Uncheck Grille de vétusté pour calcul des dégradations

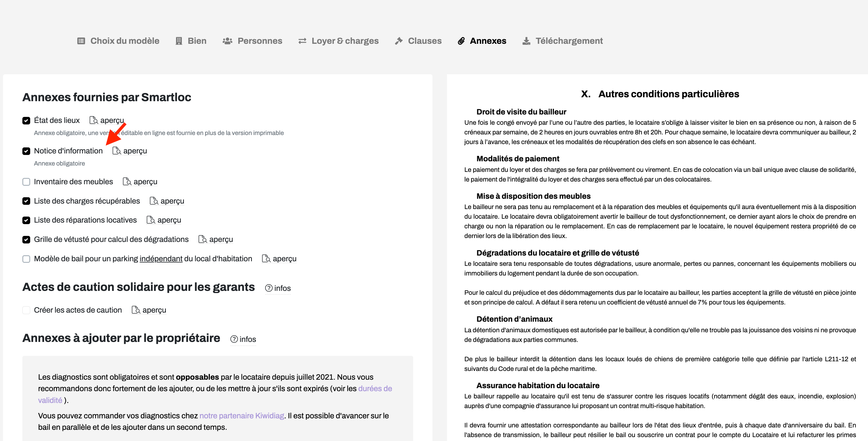pos(26,240)
